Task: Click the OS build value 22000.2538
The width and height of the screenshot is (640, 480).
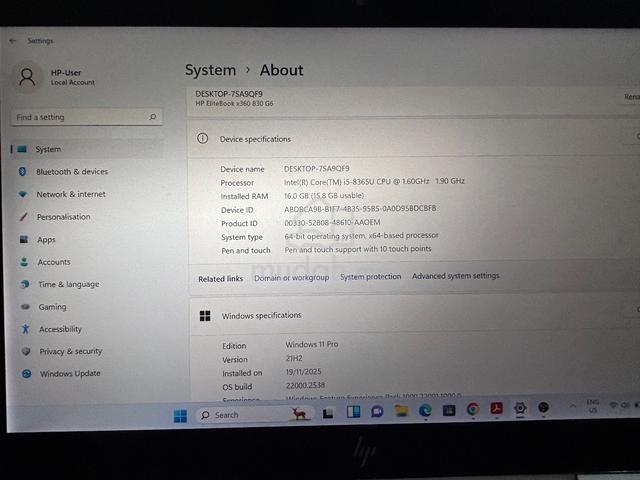Action: coord(305,385)
